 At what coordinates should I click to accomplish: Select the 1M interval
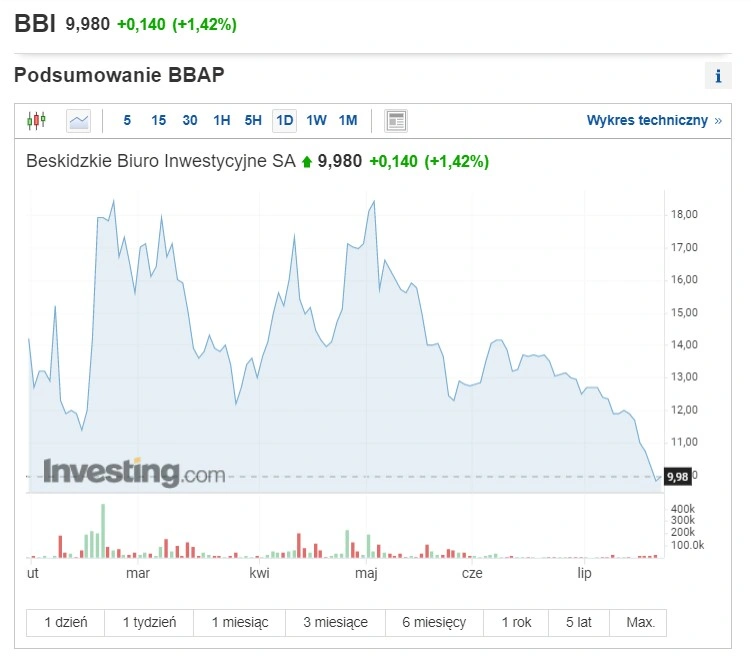(348, 120)
